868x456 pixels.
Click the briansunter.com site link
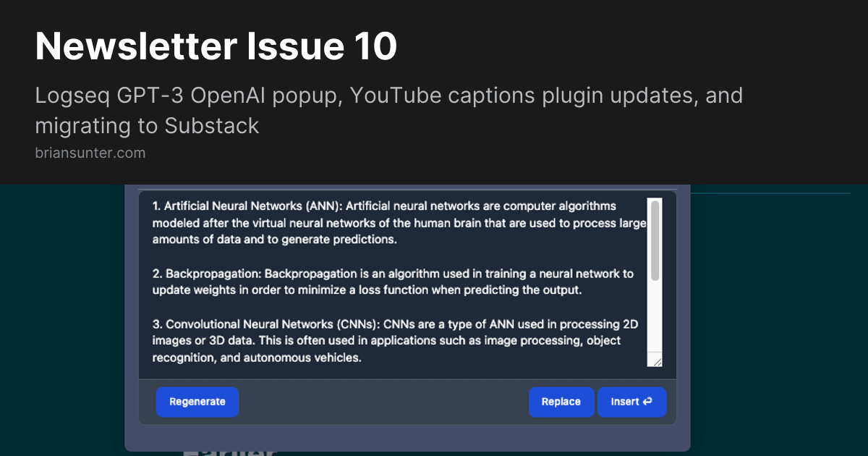click(90, 153)
